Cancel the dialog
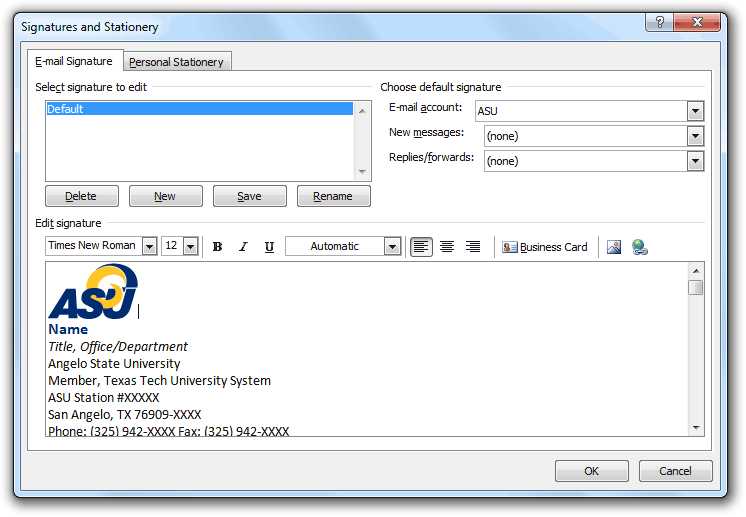The width and height of the screenshot is (746, 517). click(x=675, y=471)
